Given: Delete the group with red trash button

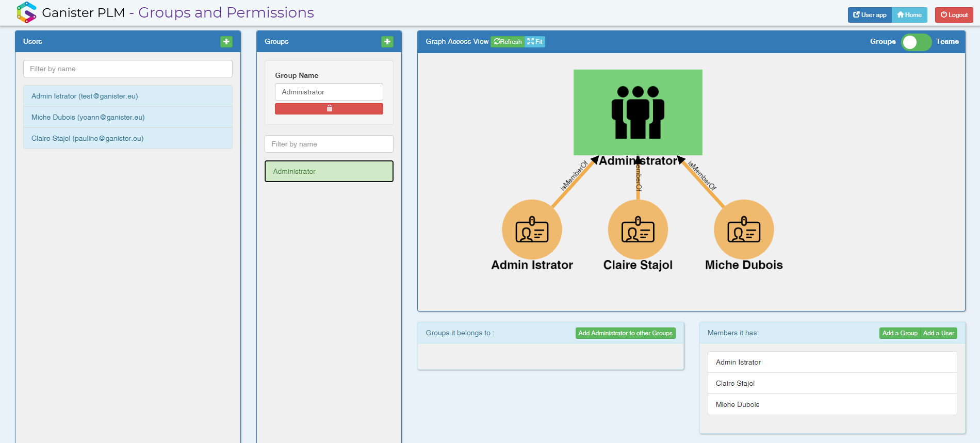Looking at the screenshot, I should click(x=329, y=109).
